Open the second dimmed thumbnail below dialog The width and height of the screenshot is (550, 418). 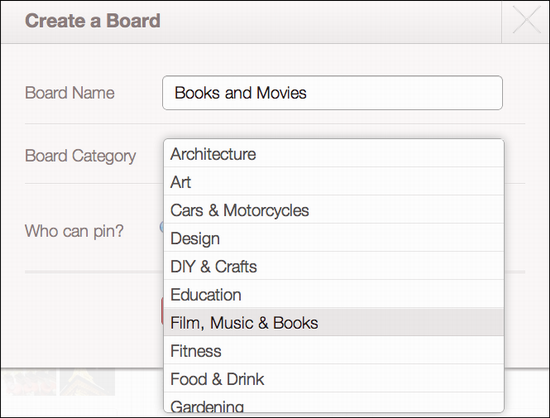tap(87, 382)
